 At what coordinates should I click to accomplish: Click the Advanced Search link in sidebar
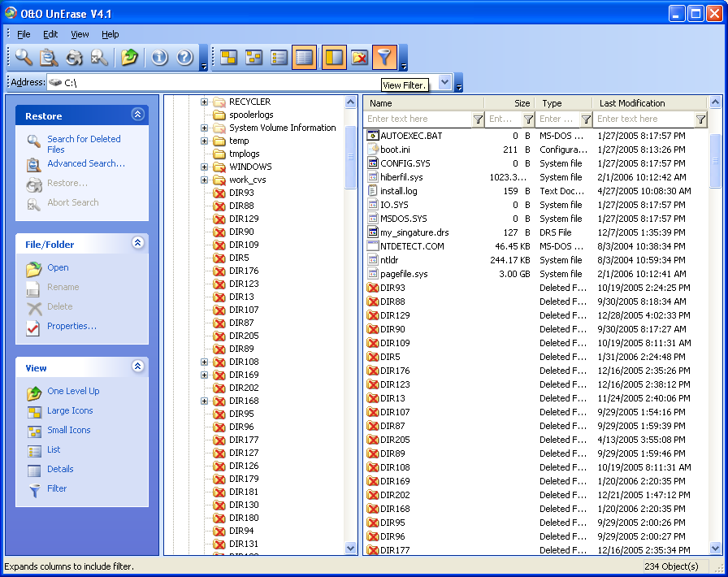tap(85, 163)
